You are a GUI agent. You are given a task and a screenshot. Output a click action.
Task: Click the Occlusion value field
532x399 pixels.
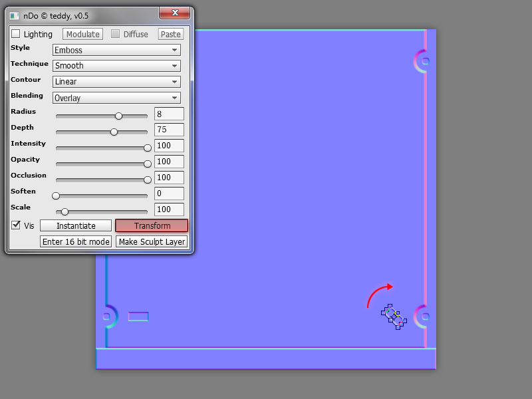[169, 178]
